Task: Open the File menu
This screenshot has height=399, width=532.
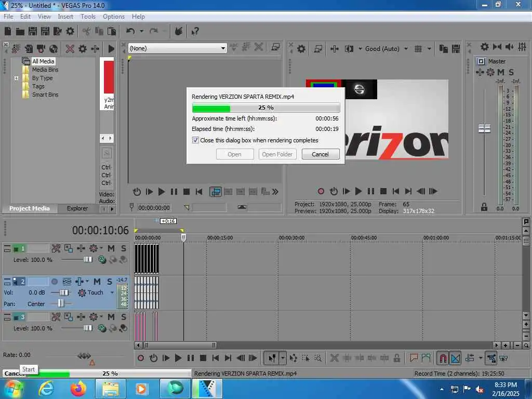Action: pyautogui.click(x=8, y=17)
